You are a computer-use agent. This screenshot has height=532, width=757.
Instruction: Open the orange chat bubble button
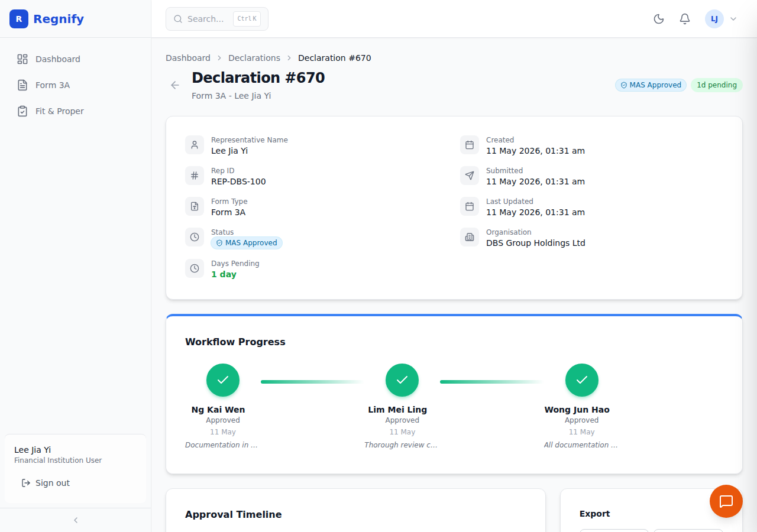726,501
